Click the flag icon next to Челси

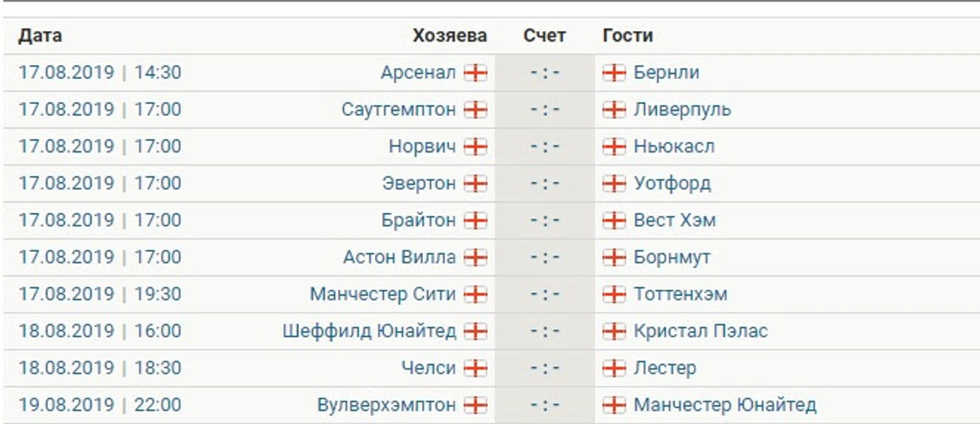pos(475,368)
